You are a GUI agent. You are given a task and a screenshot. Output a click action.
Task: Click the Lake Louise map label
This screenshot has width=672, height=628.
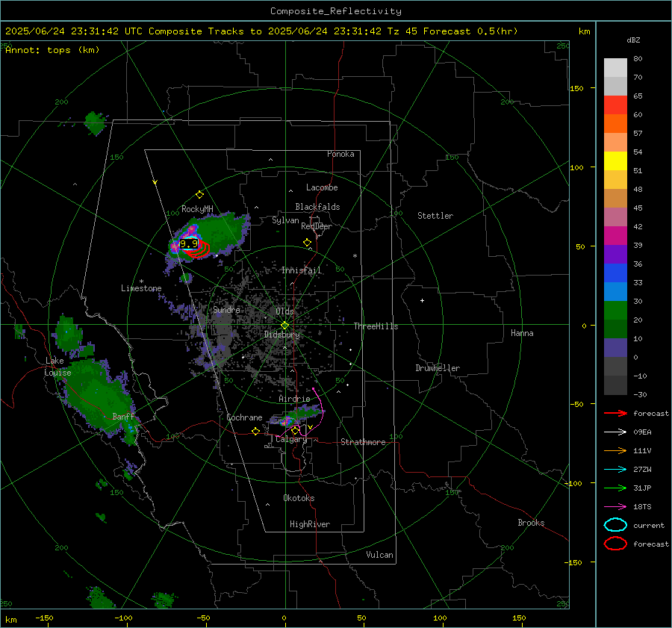(57, 367)
